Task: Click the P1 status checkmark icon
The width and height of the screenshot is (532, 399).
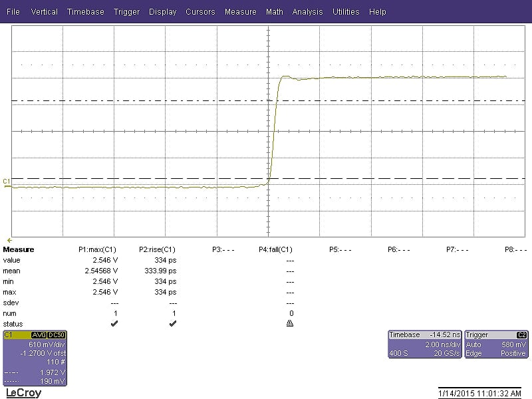Action: click(114, 323)
